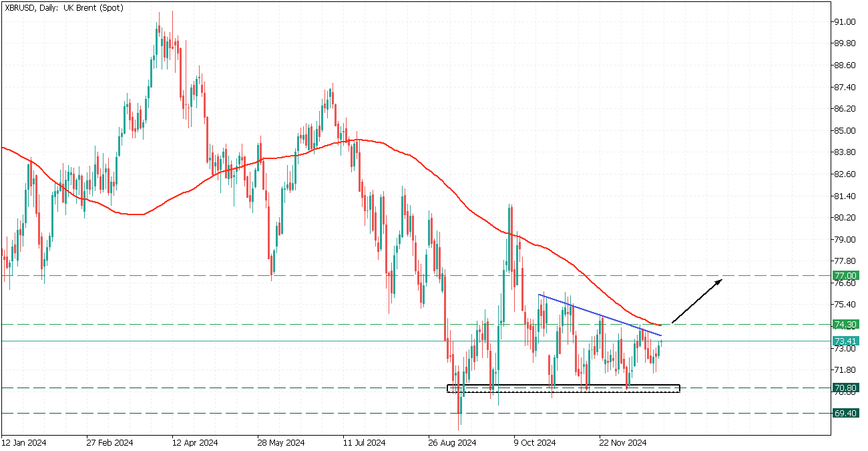Click the 89.80 price axis label

click(845, 43)
